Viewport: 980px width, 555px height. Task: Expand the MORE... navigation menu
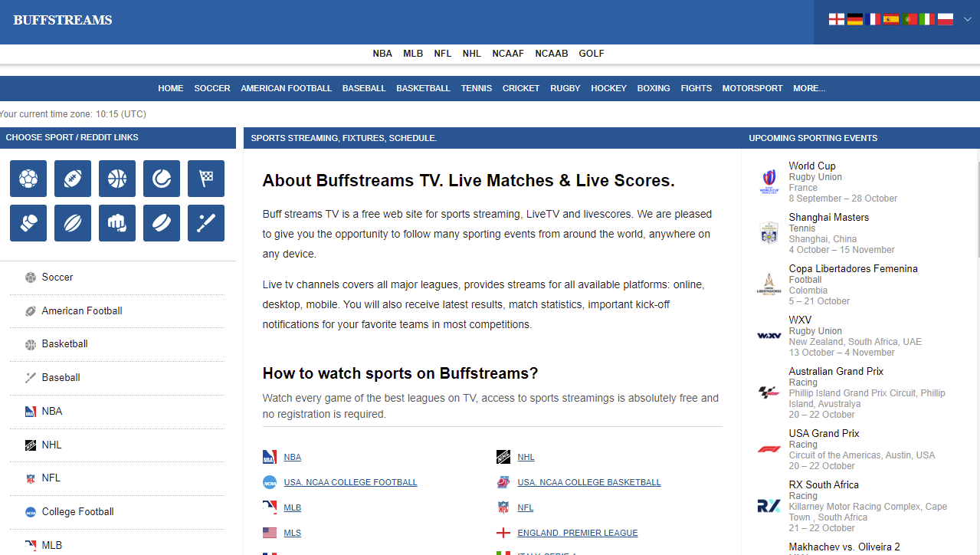[x=809, y=88]
